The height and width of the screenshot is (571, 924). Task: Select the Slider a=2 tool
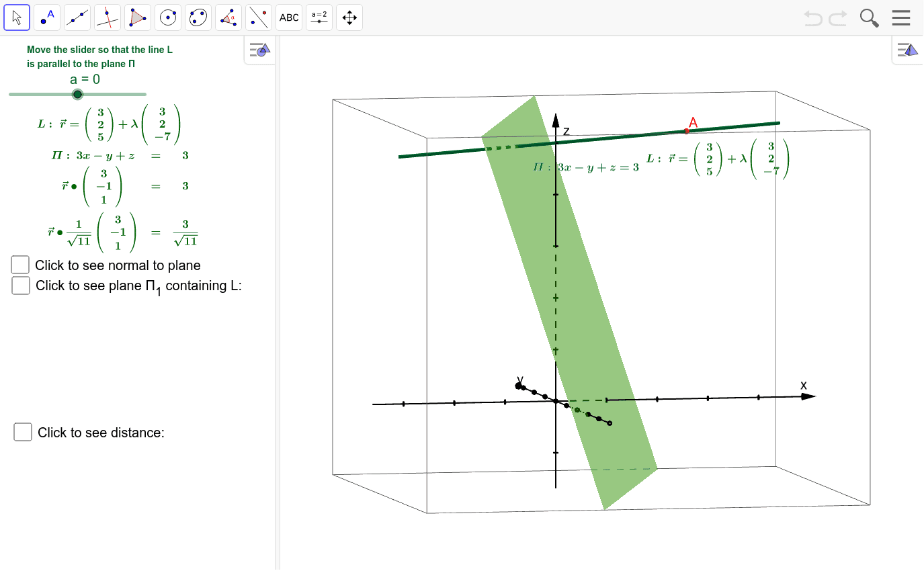319,17
